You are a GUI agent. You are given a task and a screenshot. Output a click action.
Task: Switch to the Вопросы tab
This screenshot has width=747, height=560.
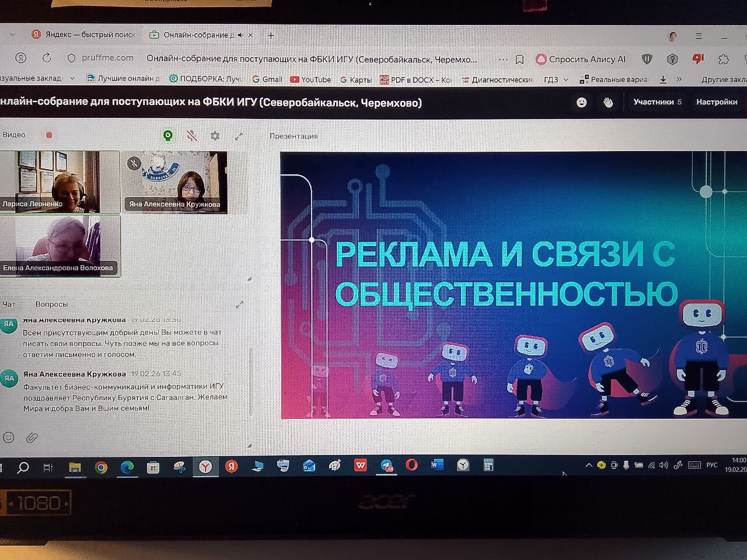coord(51,304)
